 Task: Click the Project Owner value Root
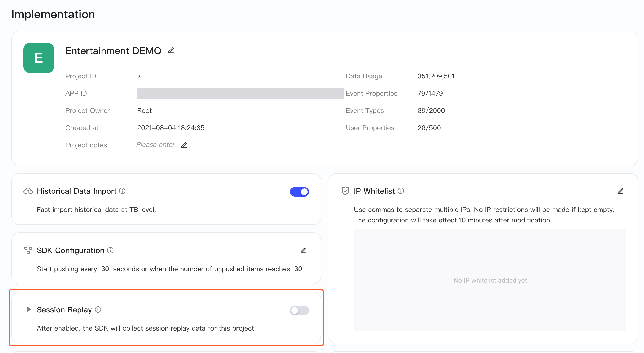[144, 111]
